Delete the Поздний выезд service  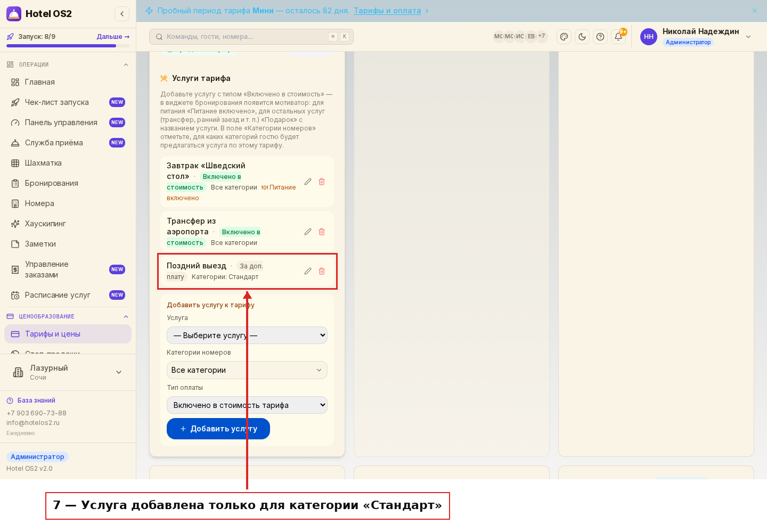point(322,271)
